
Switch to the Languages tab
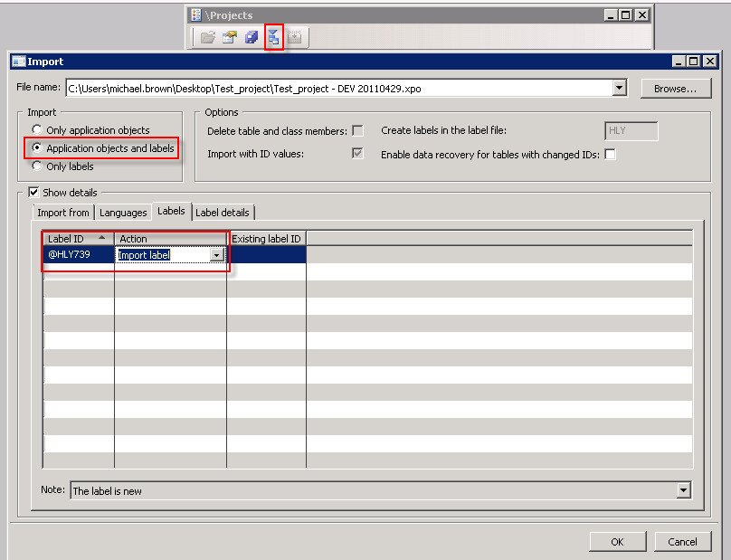tap(123, 212)
